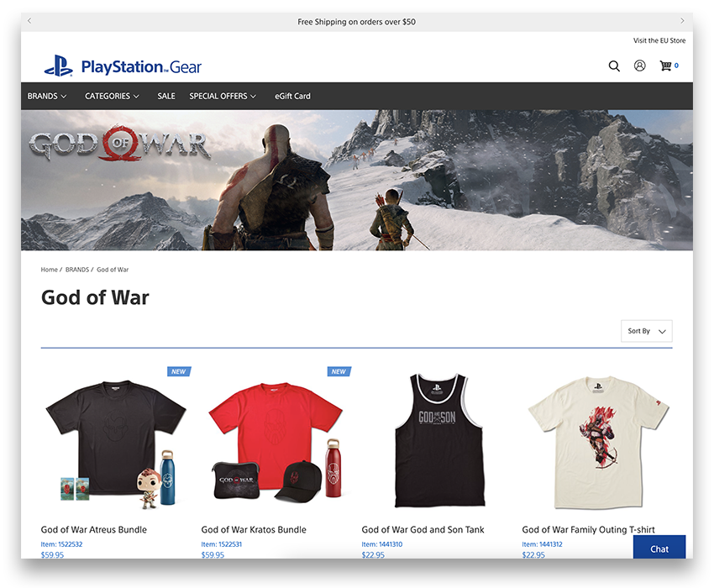714x588 pixels.
Task: Open the Chat button
Action: click(x=659, y=547)
